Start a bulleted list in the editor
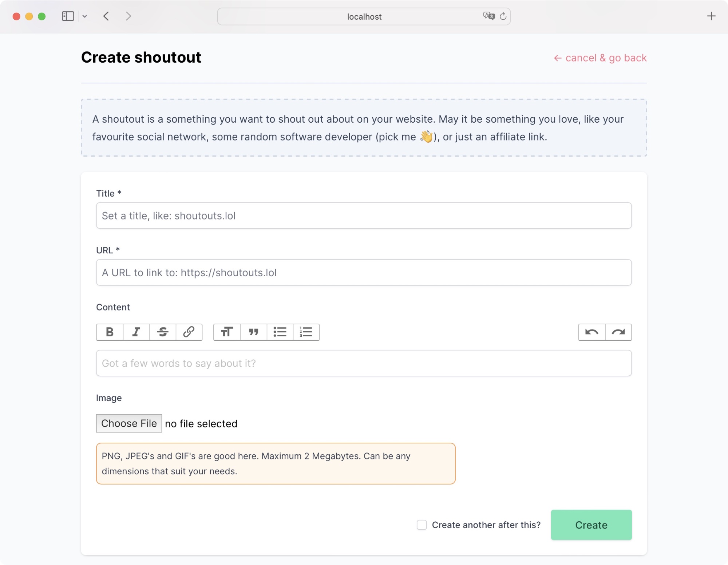728x565 pixels. [x=280, y=332]
